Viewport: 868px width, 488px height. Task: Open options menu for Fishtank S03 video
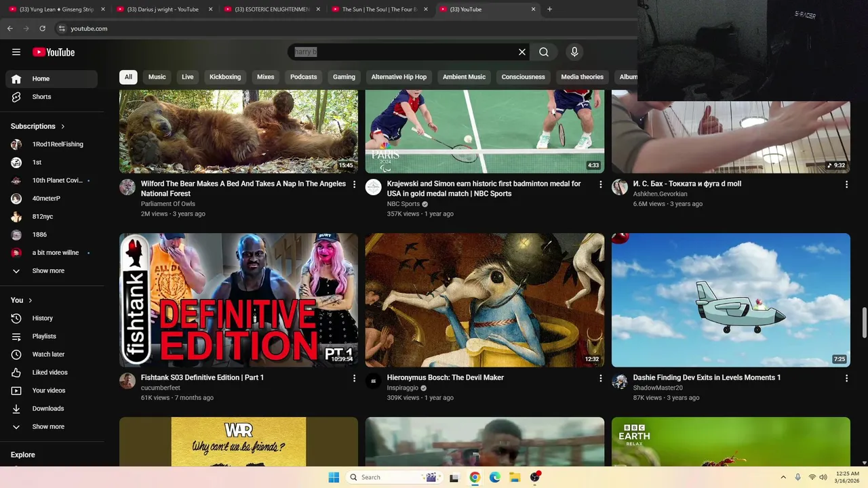click(x=354, y=378)
